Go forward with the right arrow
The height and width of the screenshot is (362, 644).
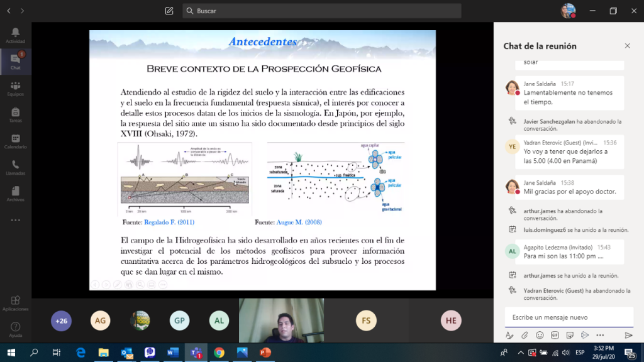22,11
